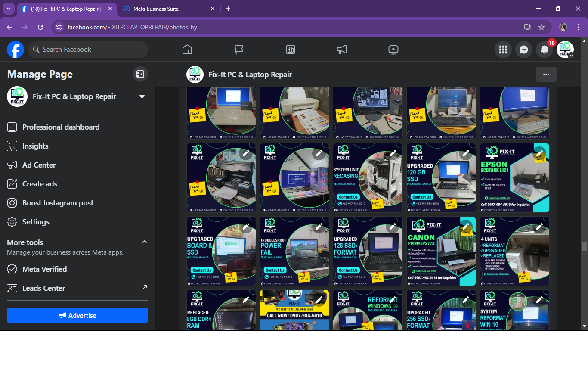Click the Search Facebook field

tap(88, 50)
